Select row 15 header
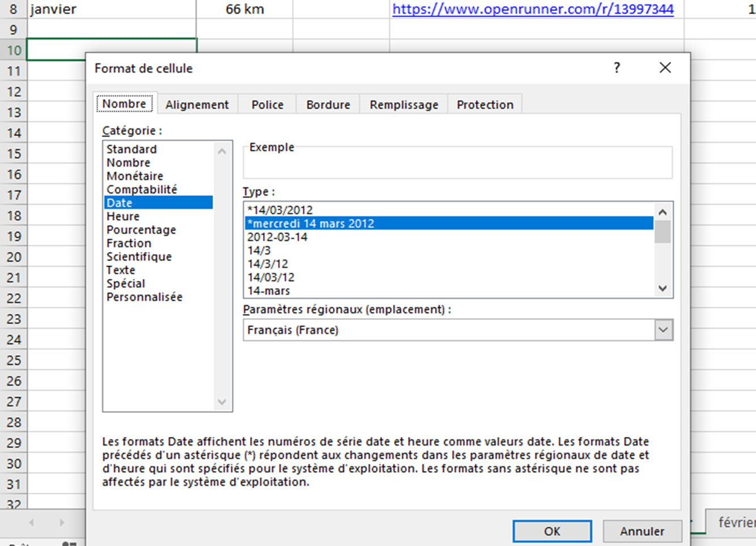This screenshot has width=756, height=546. tap(14, 154)
